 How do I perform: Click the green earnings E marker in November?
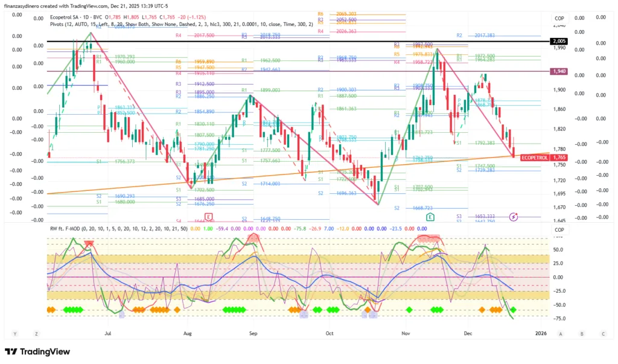pyautogui.click(x=430, y=216)
